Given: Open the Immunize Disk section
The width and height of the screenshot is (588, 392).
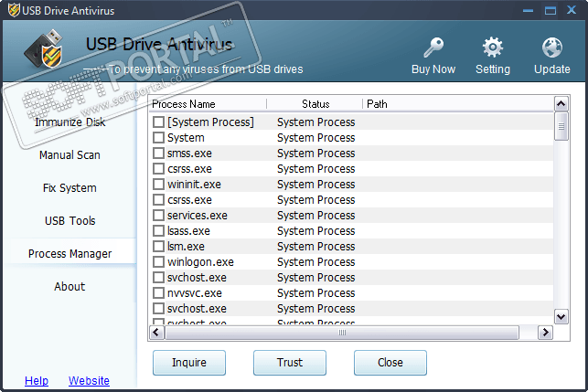Looking at the screenshot, I should click(x=70, y=122).
